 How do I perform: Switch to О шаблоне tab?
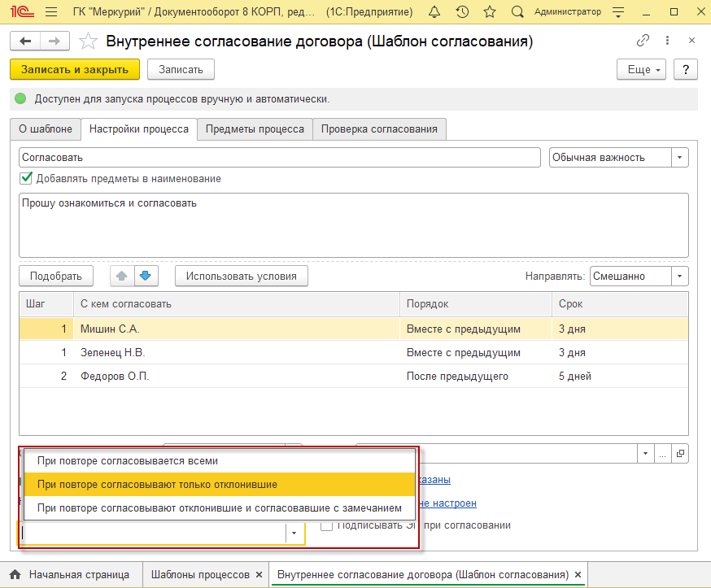tap(46, 129)
